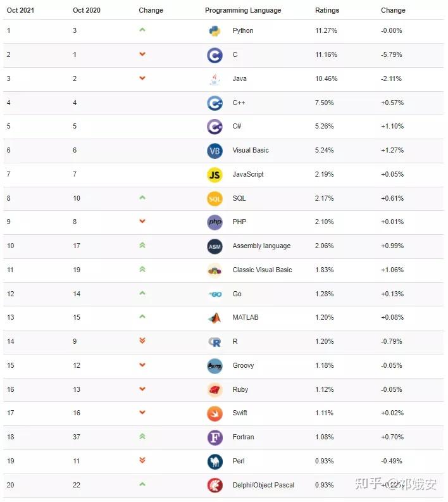Click the Groovy language name
The width and height of the screenshot is (448, 502).
243,366
